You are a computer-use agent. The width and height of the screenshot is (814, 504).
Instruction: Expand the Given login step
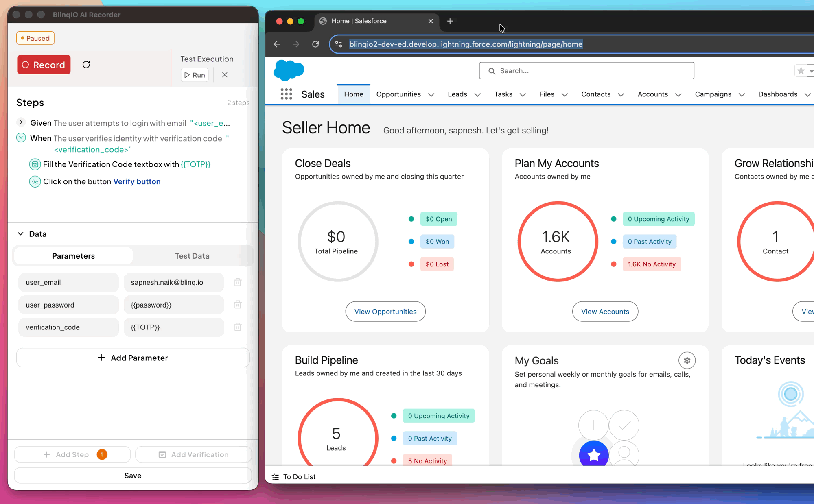point(21,122)
